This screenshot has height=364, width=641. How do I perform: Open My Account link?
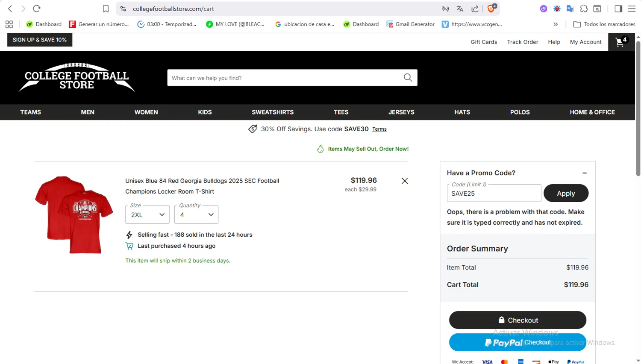pos(585,42)
